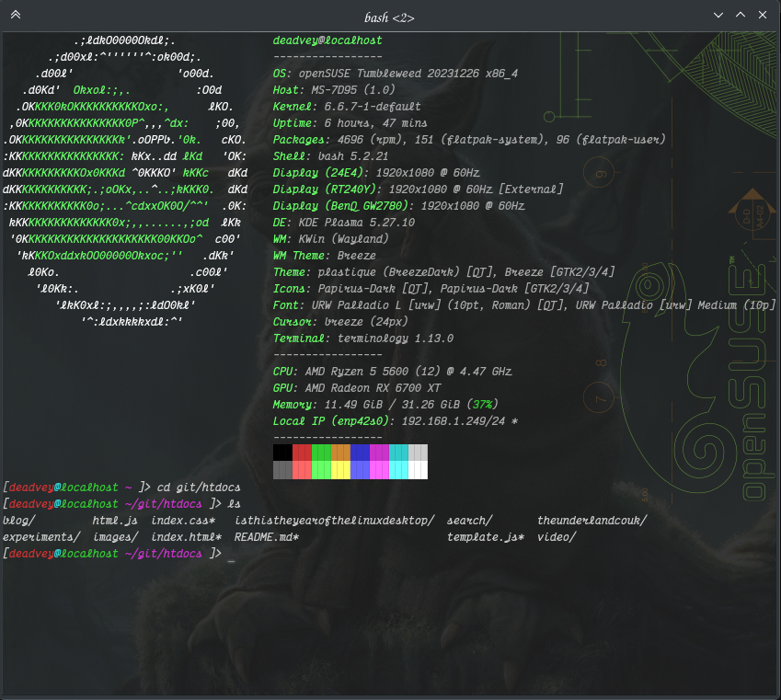This screenshot has height=700, width=781.
Task: Maximize the bash terminal window
Action: point(741,15)
